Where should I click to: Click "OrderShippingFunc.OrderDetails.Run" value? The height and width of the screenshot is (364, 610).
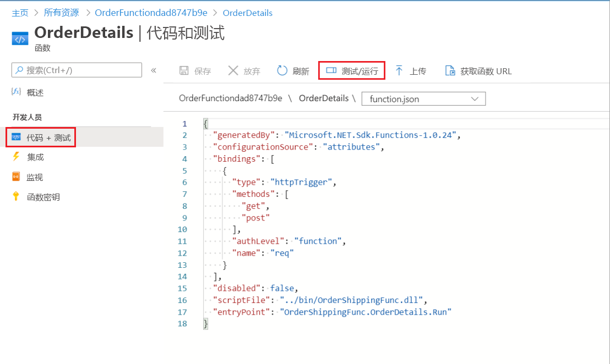point(366,312)
